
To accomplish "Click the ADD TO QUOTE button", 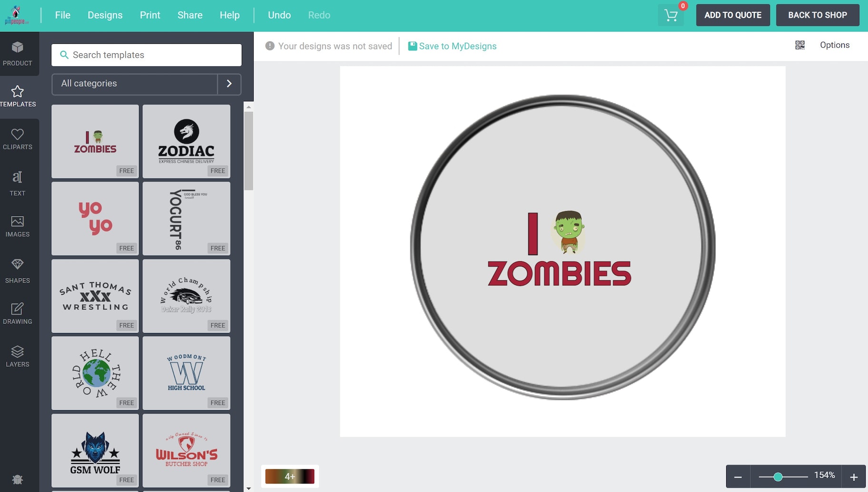I will 732,15.
